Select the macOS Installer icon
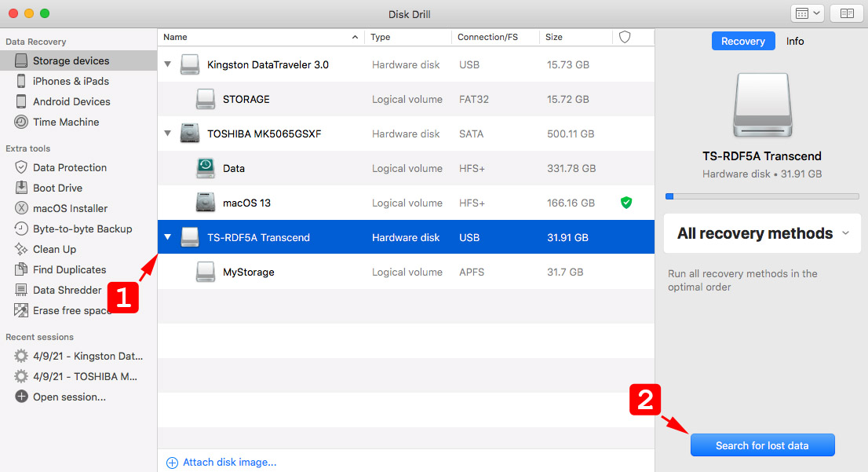 pyautogui.click(x=21, y=208)
